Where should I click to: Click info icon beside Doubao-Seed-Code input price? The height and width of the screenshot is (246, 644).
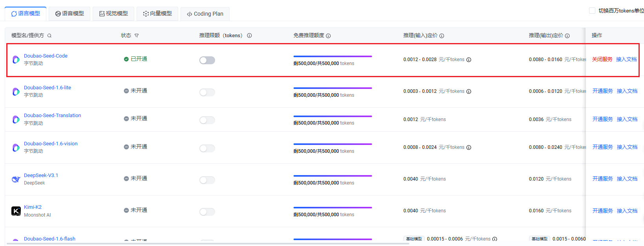(469, 60)
